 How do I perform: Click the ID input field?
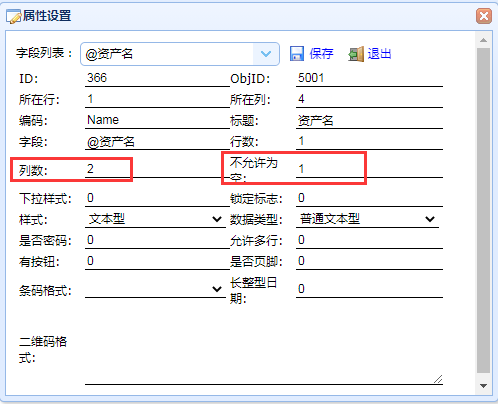(157, 78)
